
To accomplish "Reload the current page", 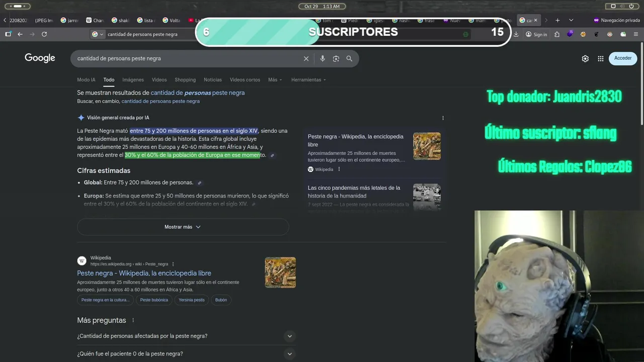I will tap(44, 34).
